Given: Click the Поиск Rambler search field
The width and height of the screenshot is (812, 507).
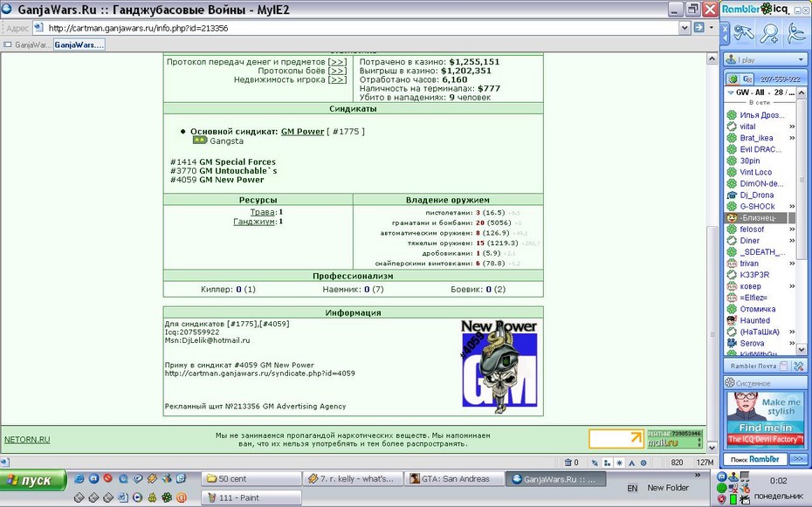Looking at the screenshot, I should click(x=755, y=459).
